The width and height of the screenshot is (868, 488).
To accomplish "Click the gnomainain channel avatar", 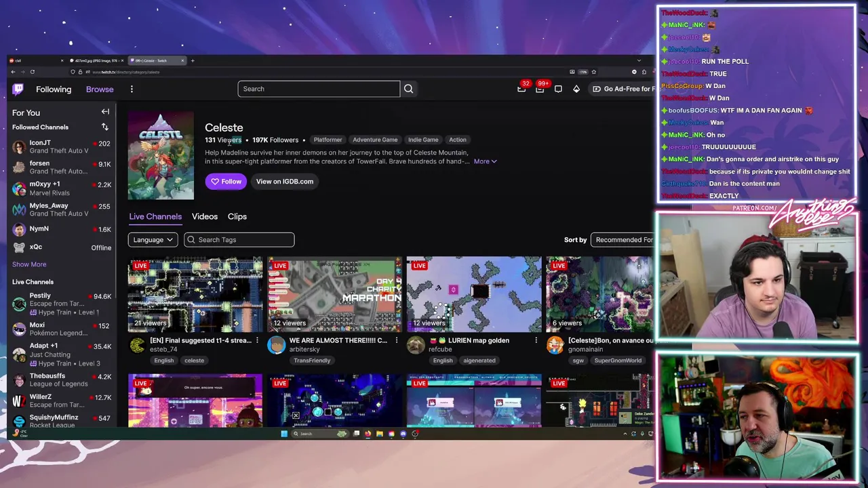I will [555, 345].
